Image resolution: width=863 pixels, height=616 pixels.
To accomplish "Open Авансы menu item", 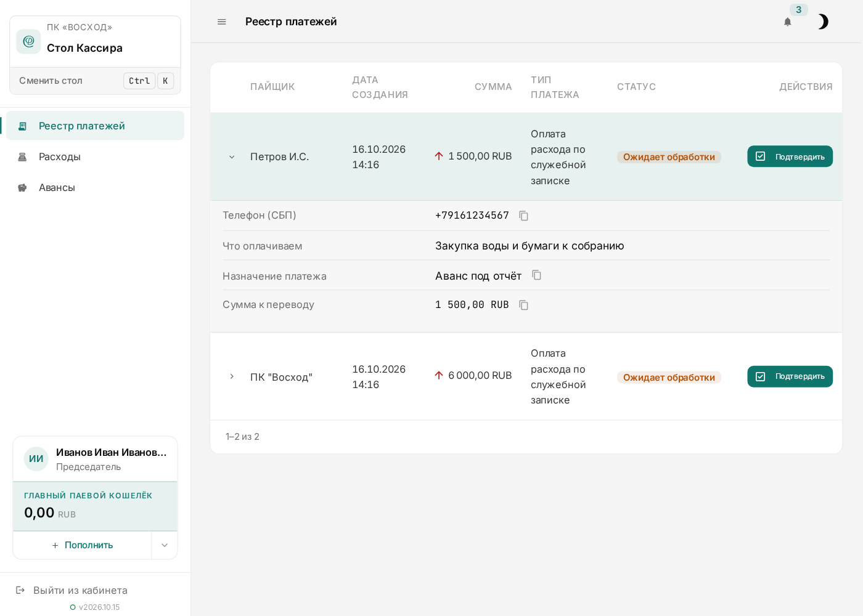I will [x=95, y=187].
